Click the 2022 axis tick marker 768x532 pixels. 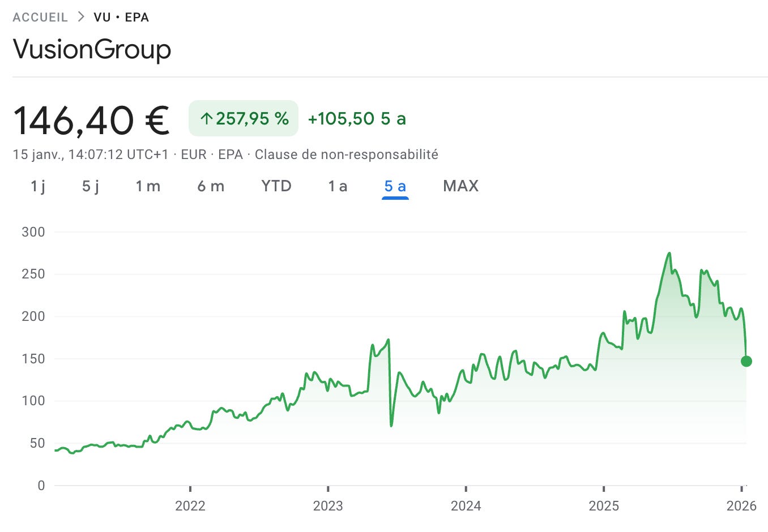pos(190,489)
